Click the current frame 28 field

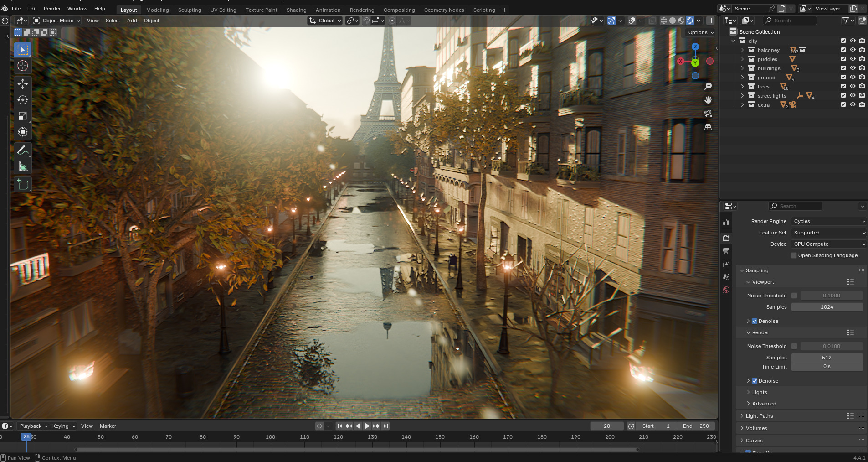click(x=607, y=426)
